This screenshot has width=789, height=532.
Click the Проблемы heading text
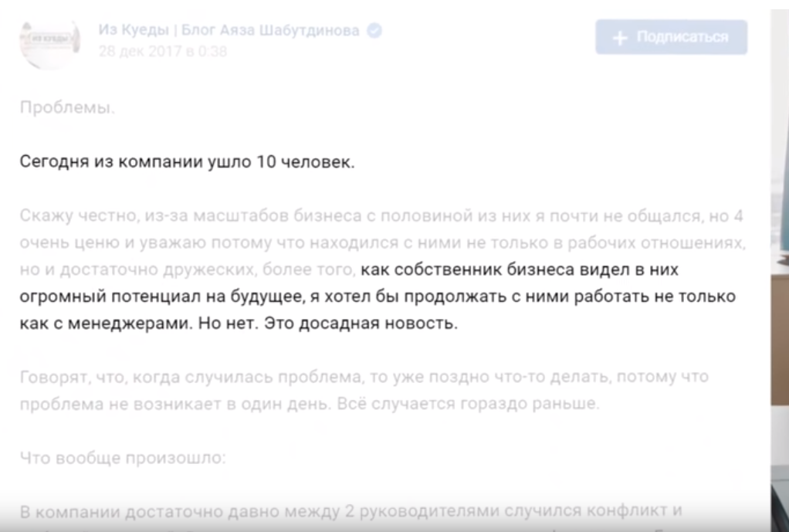tap(67, 109)
